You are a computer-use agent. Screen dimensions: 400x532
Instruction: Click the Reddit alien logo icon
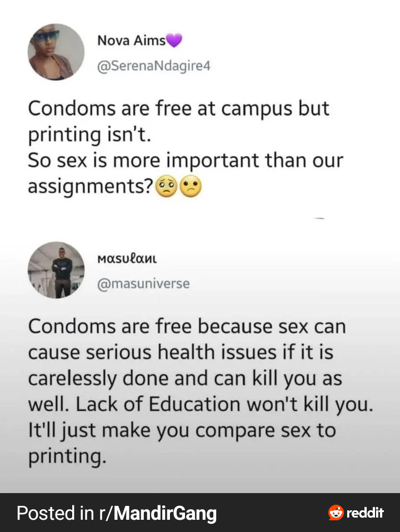336,513
